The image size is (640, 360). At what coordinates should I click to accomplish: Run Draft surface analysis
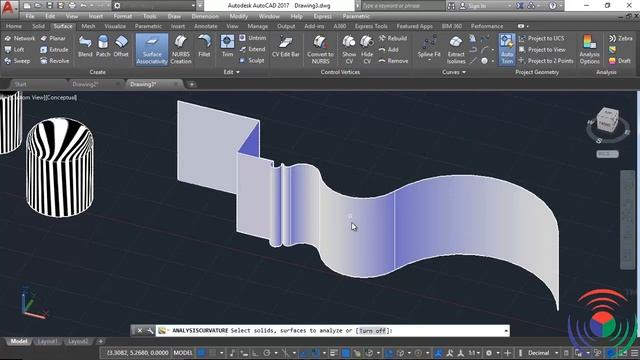click(620, 61)
